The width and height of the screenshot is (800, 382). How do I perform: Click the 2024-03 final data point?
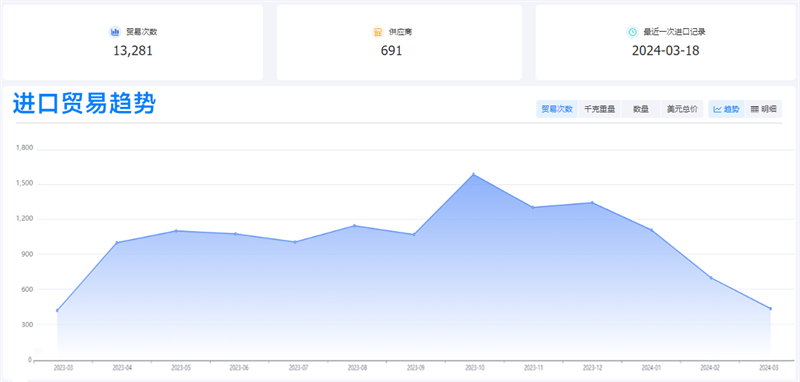pyautogui.click(x=770, y=309)
